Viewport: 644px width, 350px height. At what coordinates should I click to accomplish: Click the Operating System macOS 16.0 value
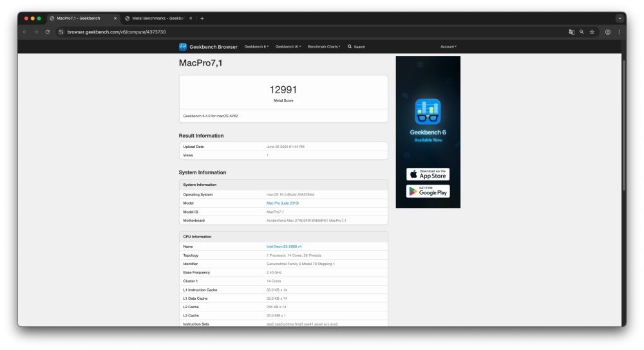click(x=290, y=194)
